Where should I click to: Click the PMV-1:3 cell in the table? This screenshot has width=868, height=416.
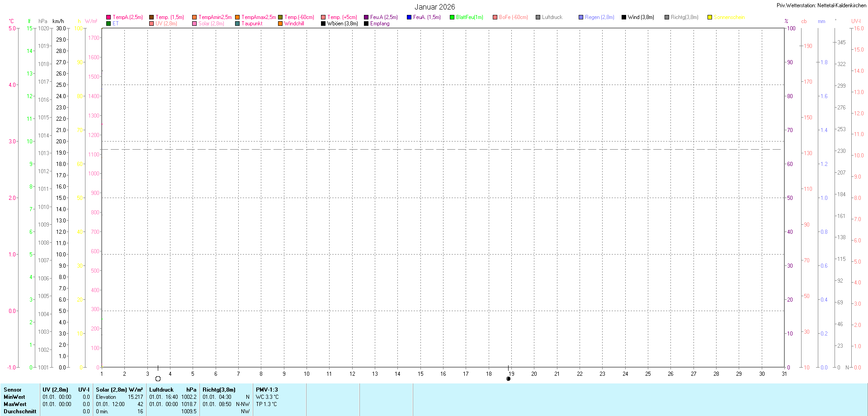267,390
